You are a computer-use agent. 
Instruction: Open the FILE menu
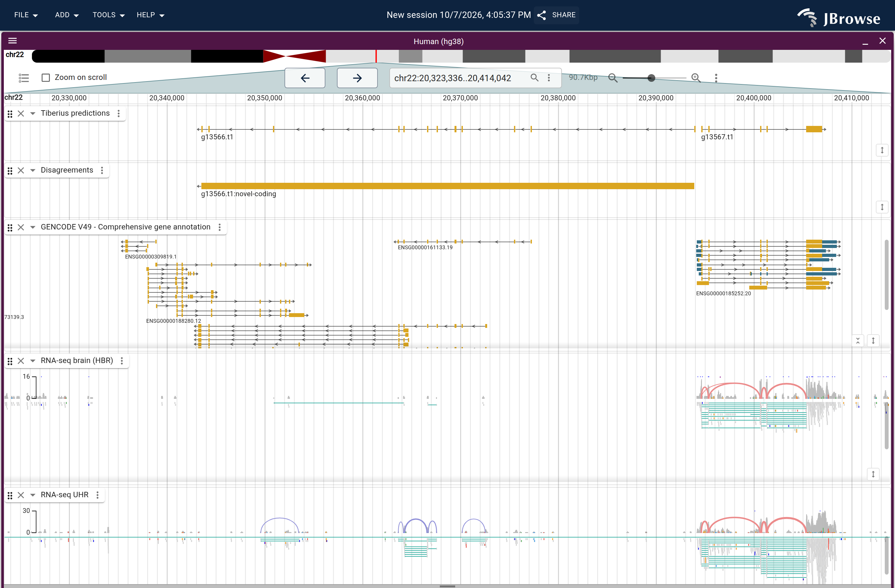pyautogui.click(x=26, y=15)
